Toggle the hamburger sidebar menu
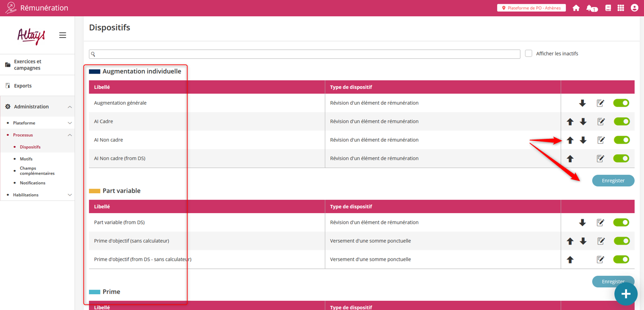Viewport: 644px width, 310px height. click(x=63, y=35)
